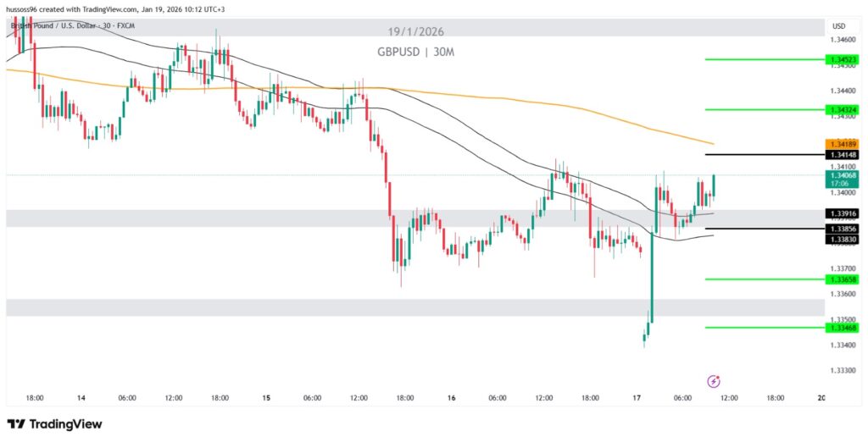This screenshot has width=868, height=442.
Task: Click date marker 17 on the time axis
Action: (x=637, y=397)
